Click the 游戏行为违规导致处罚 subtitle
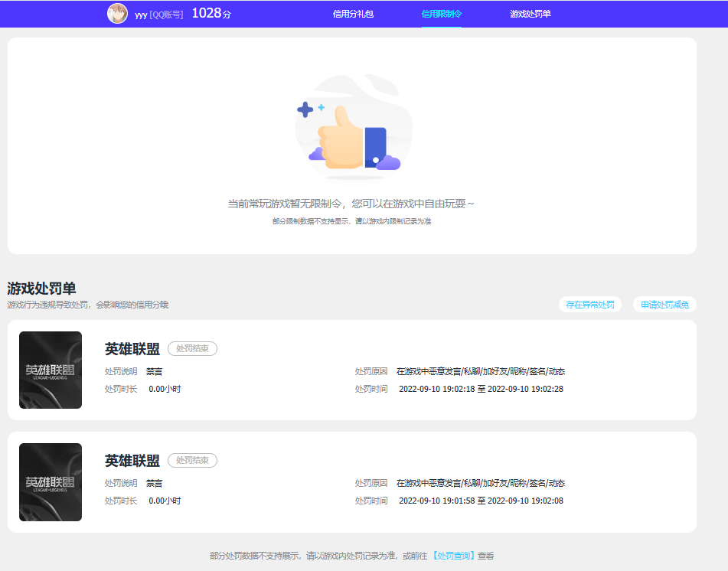The height and width of the screenshot is (571, 728). click(x=88, y=305)
